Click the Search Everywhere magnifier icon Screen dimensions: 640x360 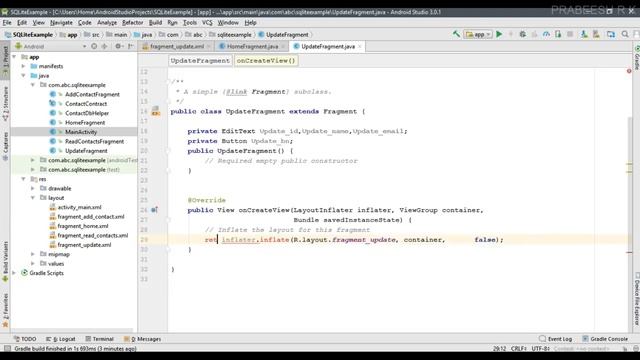point(625,35)
